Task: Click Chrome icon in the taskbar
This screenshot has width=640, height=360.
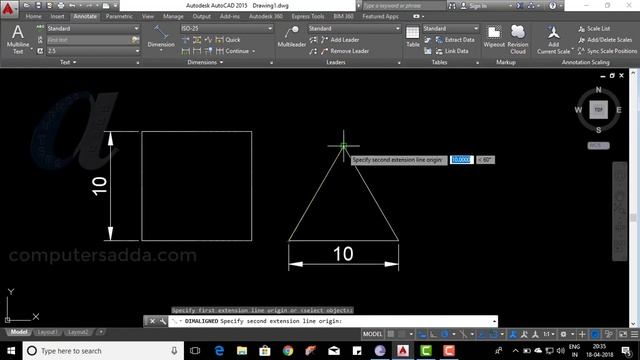Action: coord(288,351)
